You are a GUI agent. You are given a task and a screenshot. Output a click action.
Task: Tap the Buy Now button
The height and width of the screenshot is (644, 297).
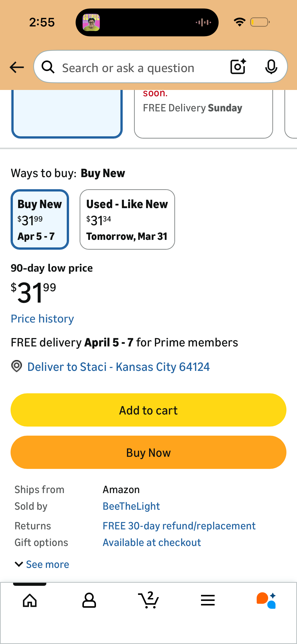click(x=148, y=452)
